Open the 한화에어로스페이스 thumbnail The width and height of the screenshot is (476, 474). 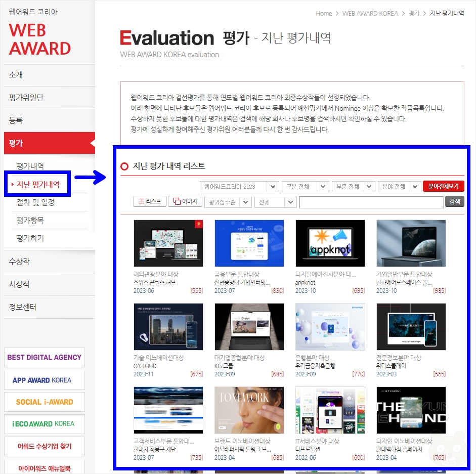tap(411, 243)
